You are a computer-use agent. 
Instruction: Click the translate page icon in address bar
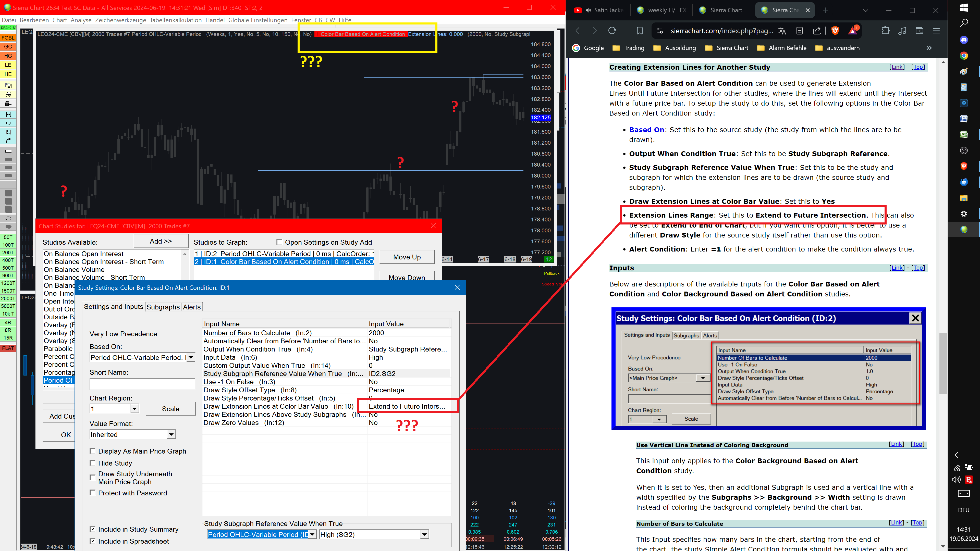pyautogui.click(x=782, y=31)
